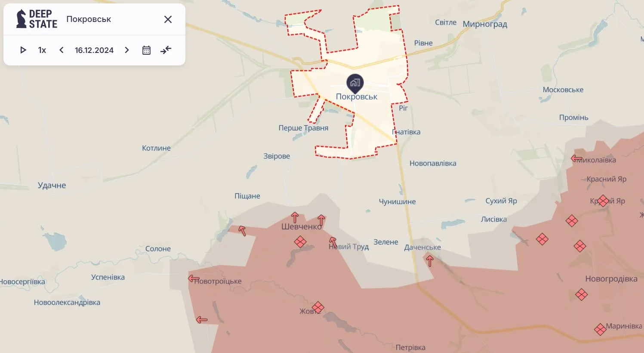Advance to the next date
This screenshot has height=353, width=644.
[127, 50]
